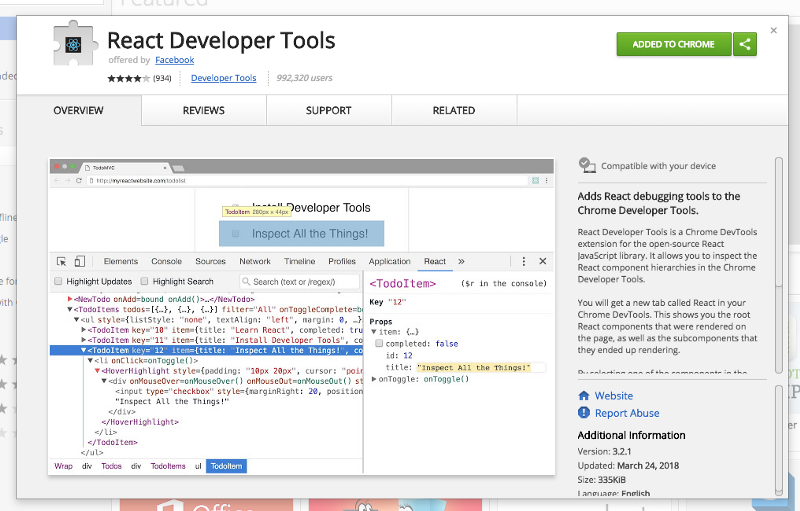Screen dimensions: 800x511
Task: Collapse the item prop disclosure triangle
Action: coord(373,331)
